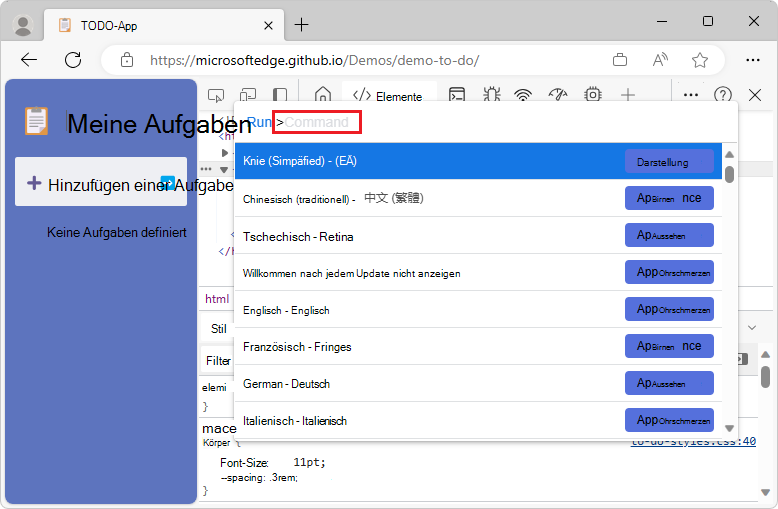Image resolution: width=778 pixels, height=509 pixels.
Task: Open the Sources bug icon tool
Action: point(491,94)
